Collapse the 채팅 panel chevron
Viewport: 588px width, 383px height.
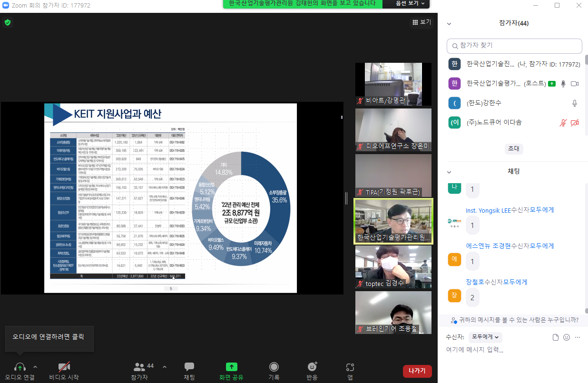point(449,172)
